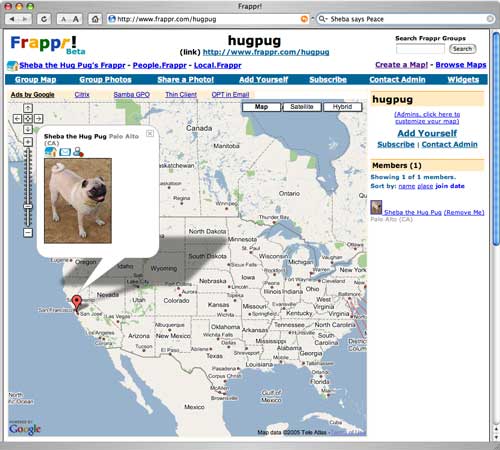Click the Admins customize your map link

(427, 118)
